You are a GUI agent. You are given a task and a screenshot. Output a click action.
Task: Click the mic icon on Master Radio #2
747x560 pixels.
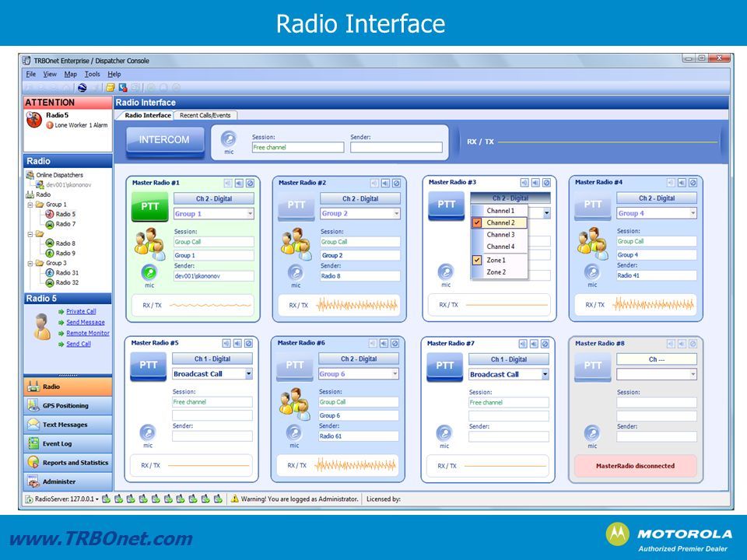tap(296, 272)
